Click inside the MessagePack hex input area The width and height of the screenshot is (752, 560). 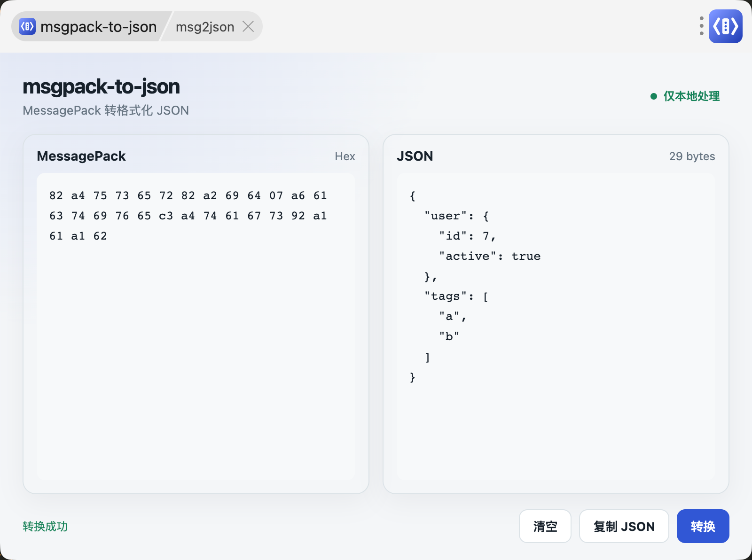click(x=196, y=327)
